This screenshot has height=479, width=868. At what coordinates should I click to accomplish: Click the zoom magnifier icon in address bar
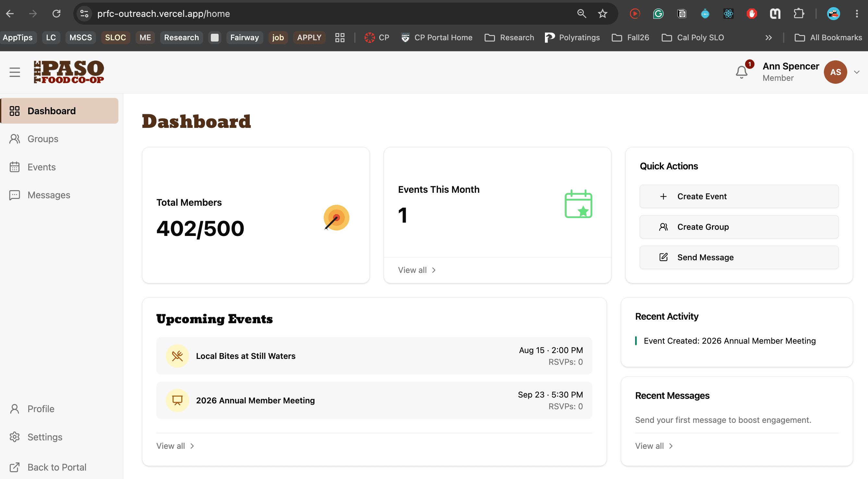(582, 14)
